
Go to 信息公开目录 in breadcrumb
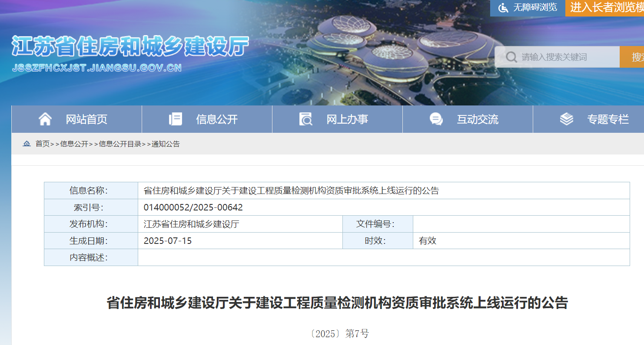click(x=120, y=144)
